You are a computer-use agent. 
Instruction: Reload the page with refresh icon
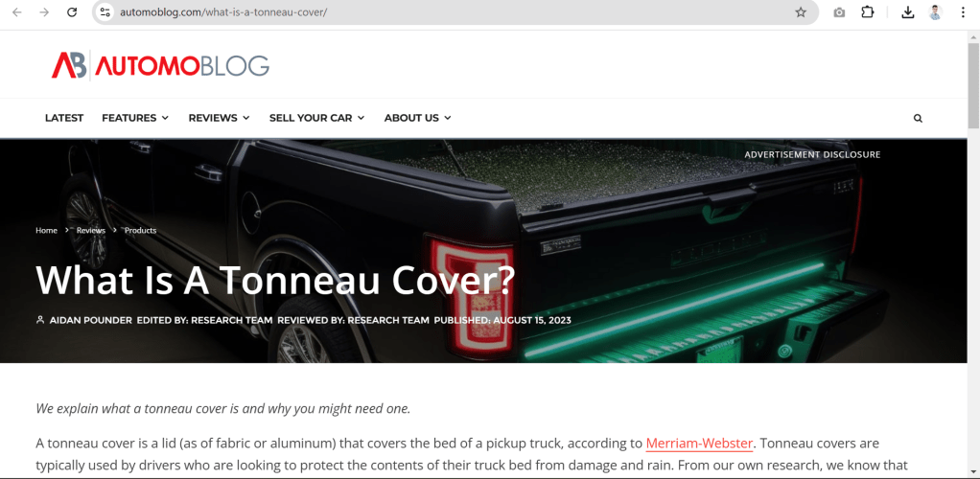click(x=73, y=12)
